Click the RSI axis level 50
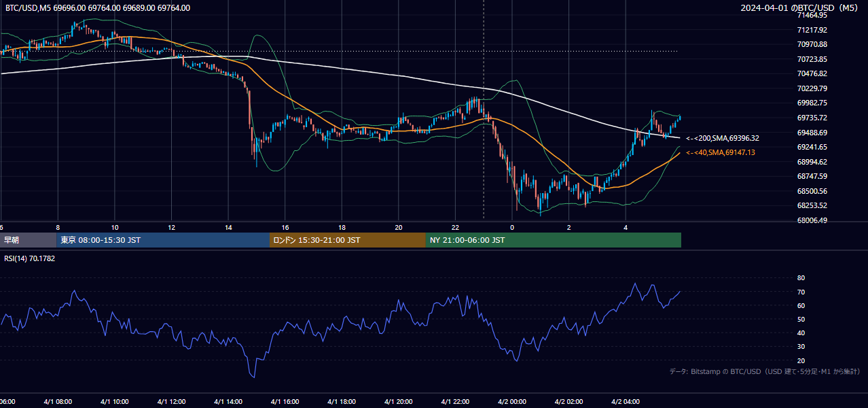The image size is (868, 408). (801, 319)
